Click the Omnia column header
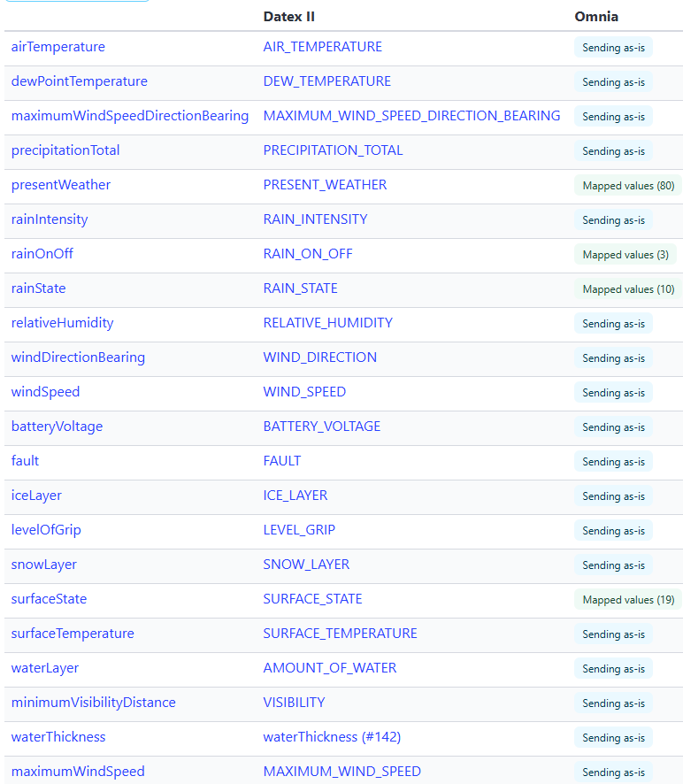The height and width of the screenshot is (784, 683). (596, 17)
